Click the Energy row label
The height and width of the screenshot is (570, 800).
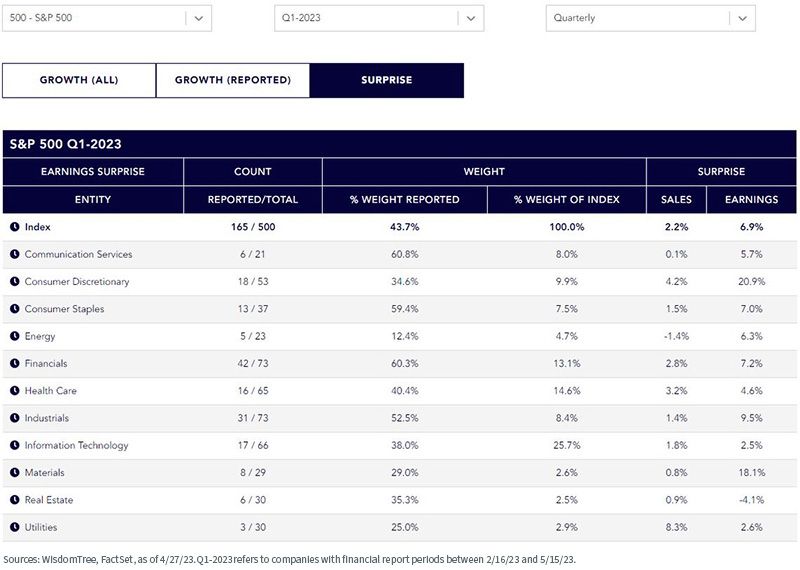click(40, 336)
